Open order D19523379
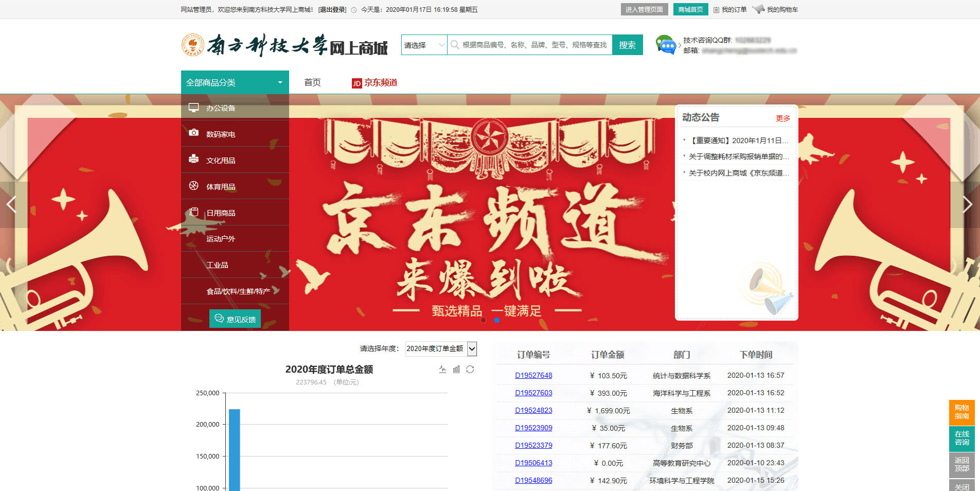Viewport: 980px width, 491px height. click(x=533, y=445)
